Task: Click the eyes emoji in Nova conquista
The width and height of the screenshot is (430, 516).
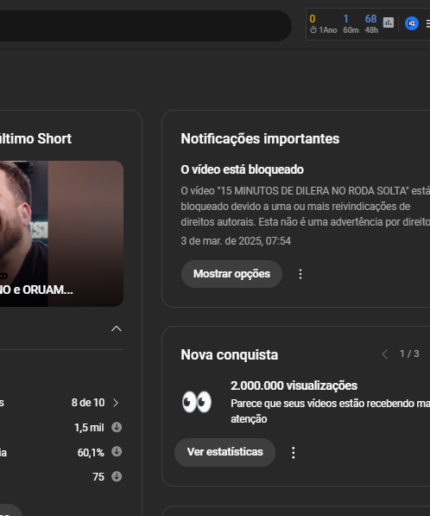Action: coord(197,402)
